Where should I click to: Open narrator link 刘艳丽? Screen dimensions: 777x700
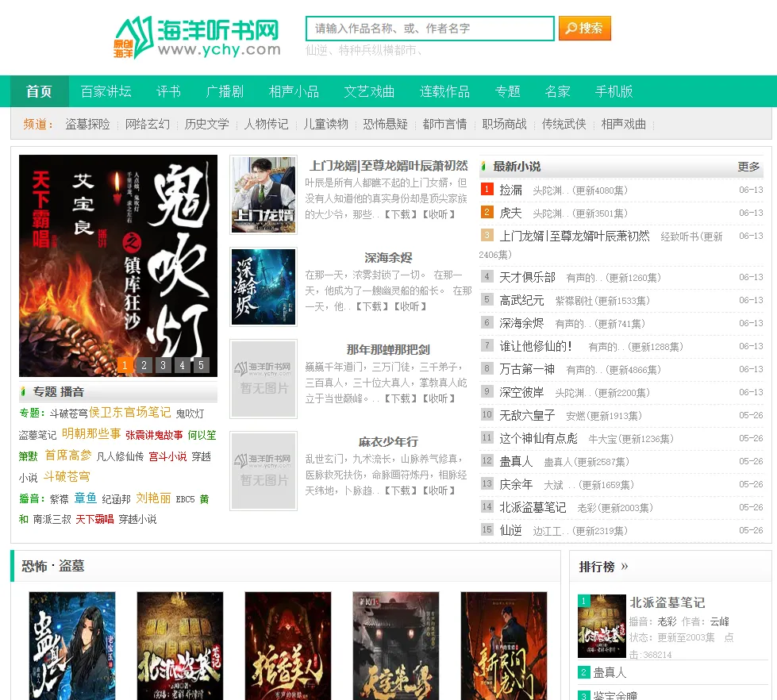pyautogui.click(x=153, y=498)
